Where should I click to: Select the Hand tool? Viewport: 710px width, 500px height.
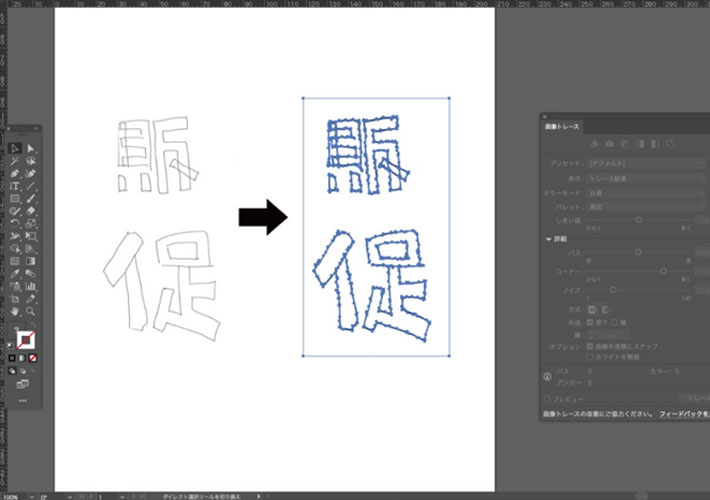coord(16,311)
